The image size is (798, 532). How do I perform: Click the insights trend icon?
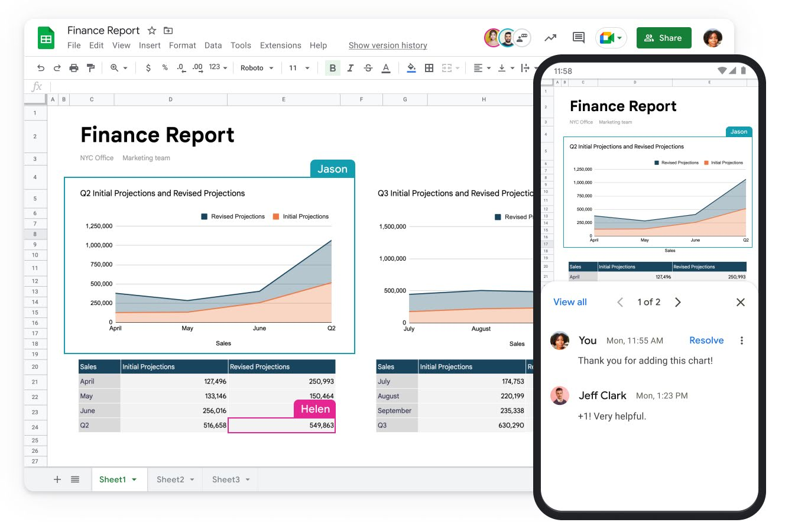[x=550, y=37]
